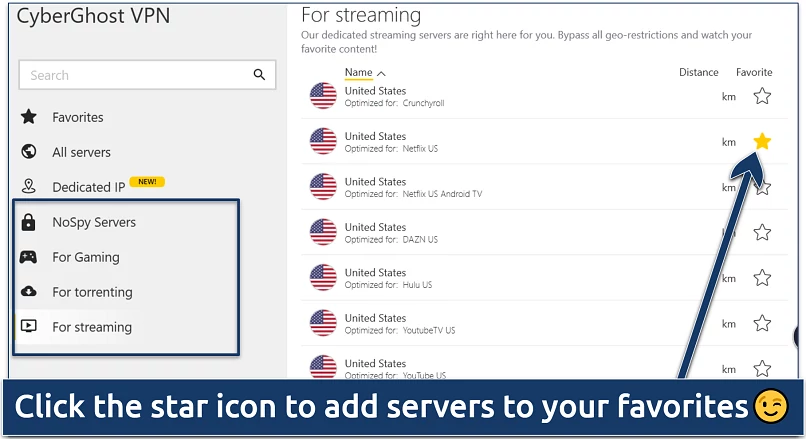806x439 pixels.
Task: Select For streaming in sidebar
Action: pos(92,327)
